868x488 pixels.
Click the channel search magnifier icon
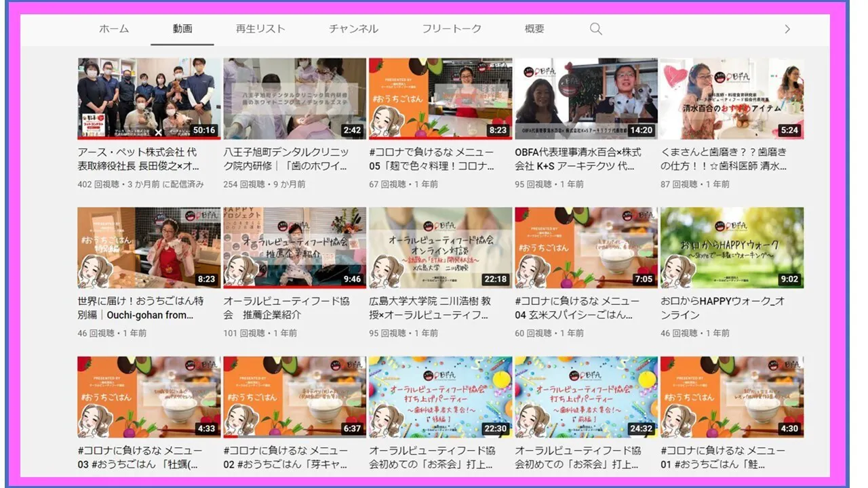click(595, 29)
